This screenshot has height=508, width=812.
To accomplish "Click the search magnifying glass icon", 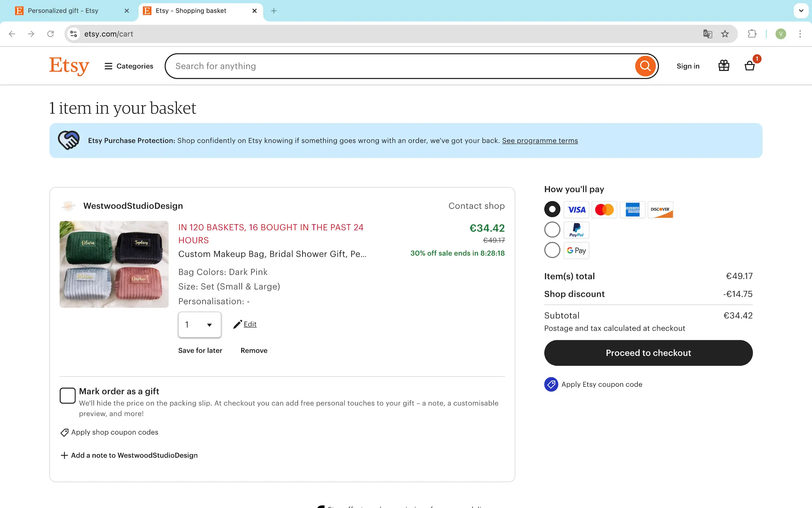I will click(x=645, y=65).
